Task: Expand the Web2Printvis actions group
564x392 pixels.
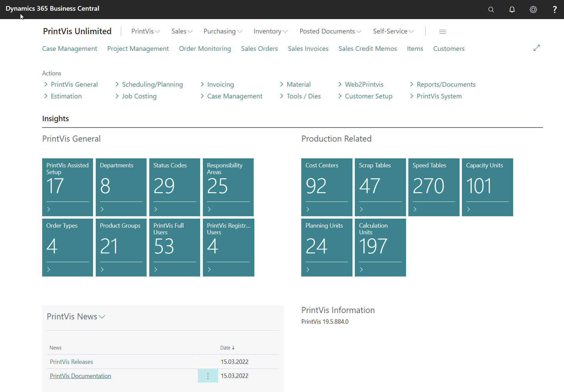Action: 361,84
